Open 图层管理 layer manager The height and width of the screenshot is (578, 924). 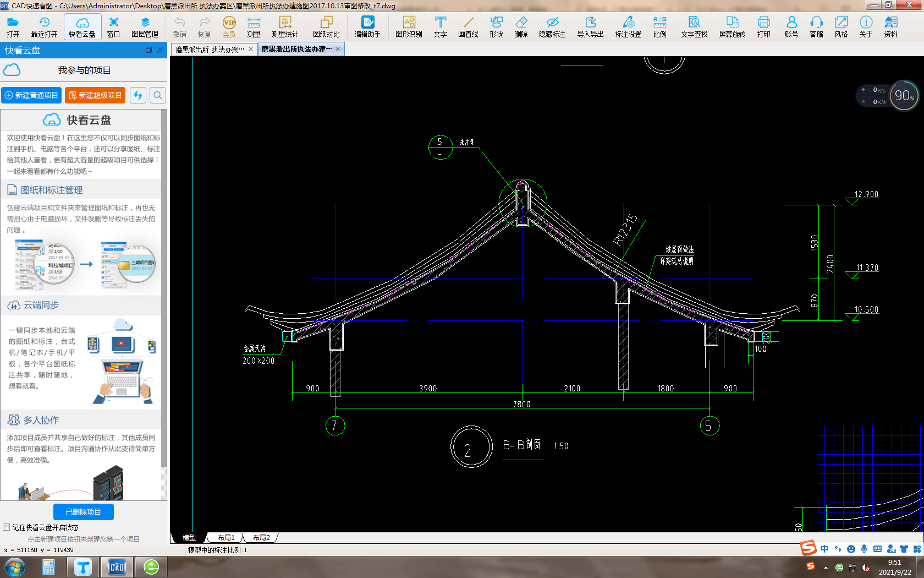click(x=145, y=26)
